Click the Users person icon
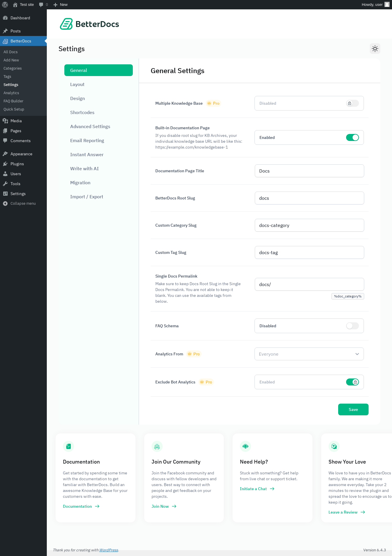This screenshot has height=556, width=392. [x=5, y=174]
